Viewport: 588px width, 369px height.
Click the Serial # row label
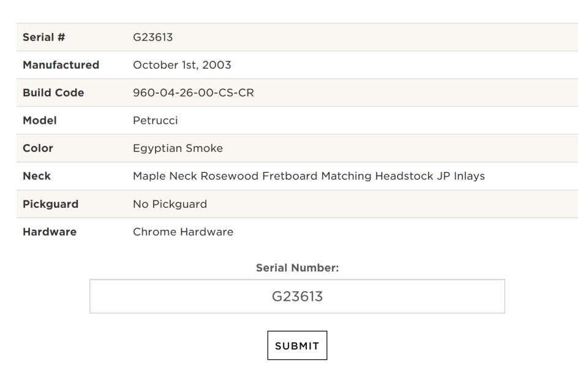point(44,37)
